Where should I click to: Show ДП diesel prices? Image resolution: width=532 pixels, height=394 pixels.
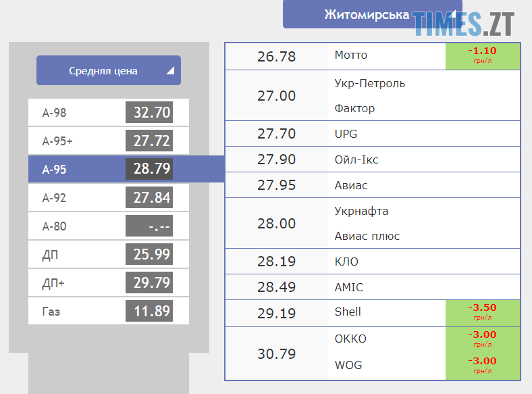[108, 255]
